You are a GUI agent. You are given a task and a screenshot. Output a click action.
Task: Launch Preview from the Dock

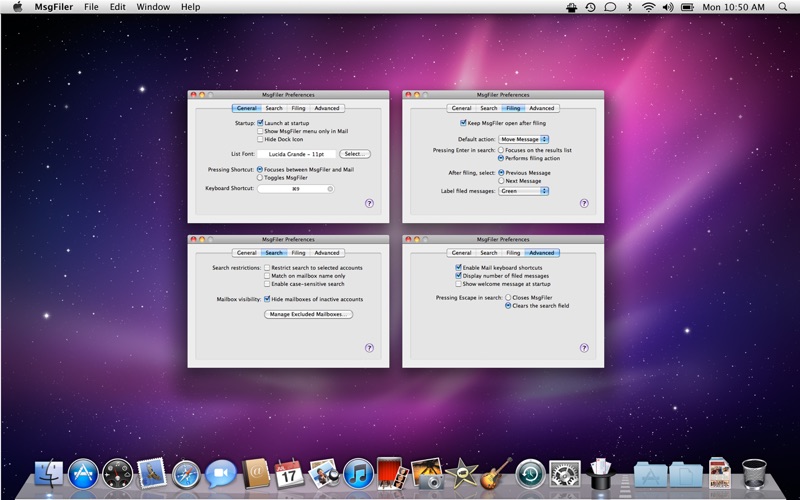point(323,473)
